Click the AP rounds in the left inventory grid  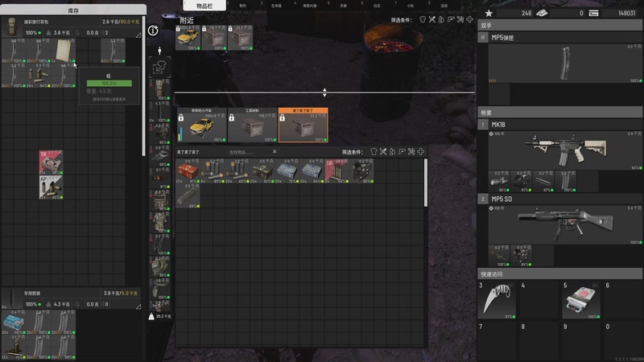(x=51, y=187)
